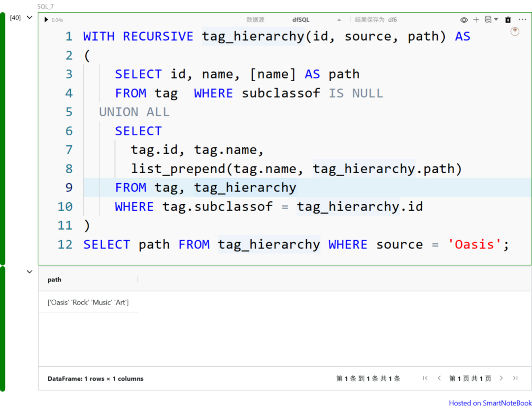Open the database icon dropdown
532x408 pixels.
point(491,20)
